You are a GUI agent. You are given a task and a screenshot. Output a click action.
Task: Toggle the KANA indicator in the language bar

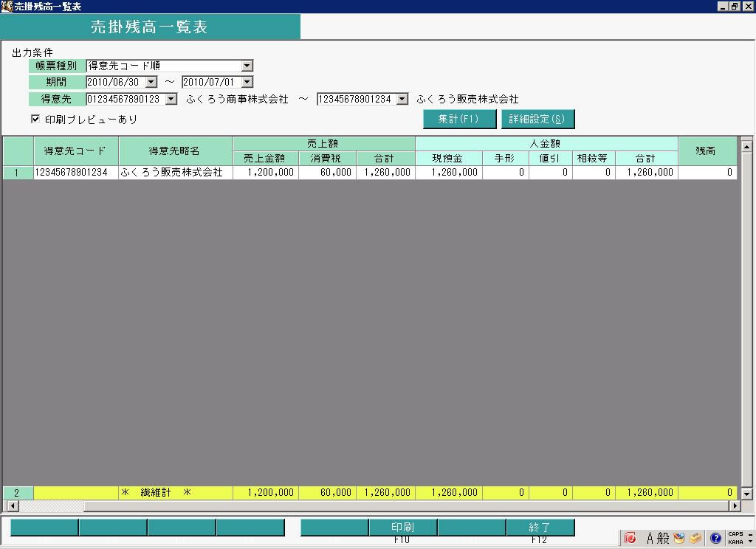coord(735,542)
